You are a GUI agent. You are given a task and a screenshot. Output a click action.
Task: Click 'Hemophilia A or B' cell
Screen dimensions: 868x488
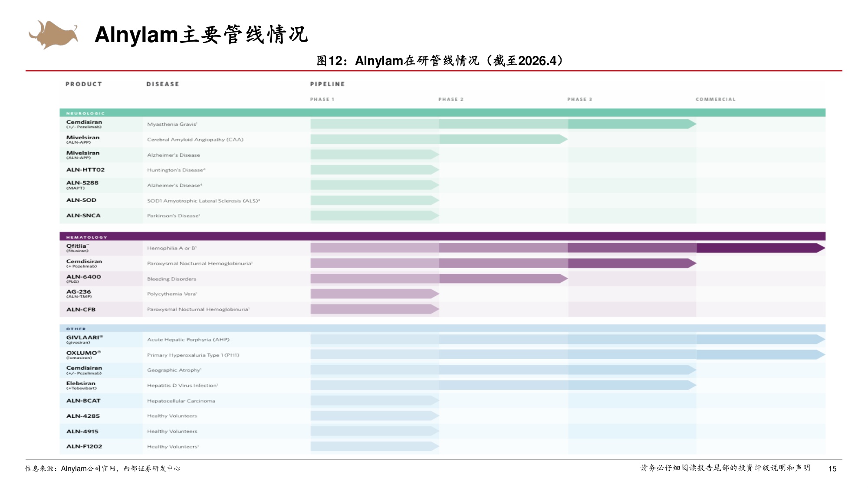tap(172, 248)
